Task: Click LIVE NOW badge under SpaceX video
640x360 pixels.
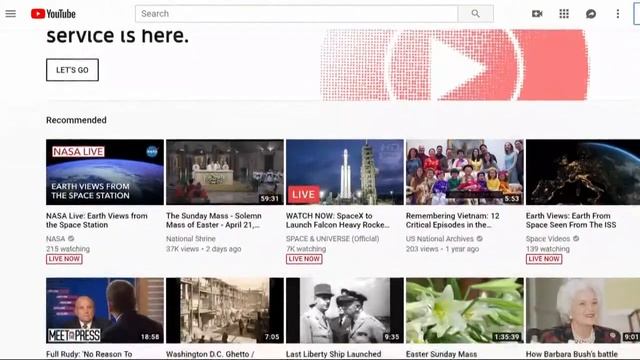Action: [304, 259]
